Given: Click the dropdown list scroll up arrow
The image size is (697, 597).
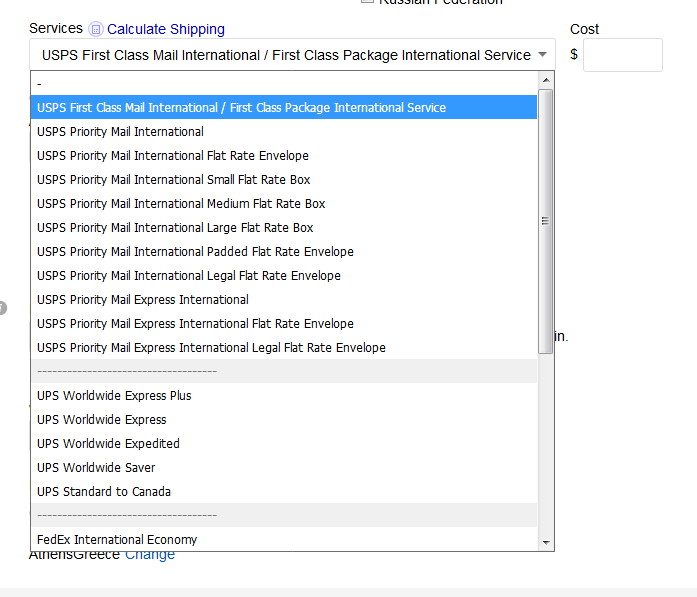Looking at the screenshot, I should [546, 80].
